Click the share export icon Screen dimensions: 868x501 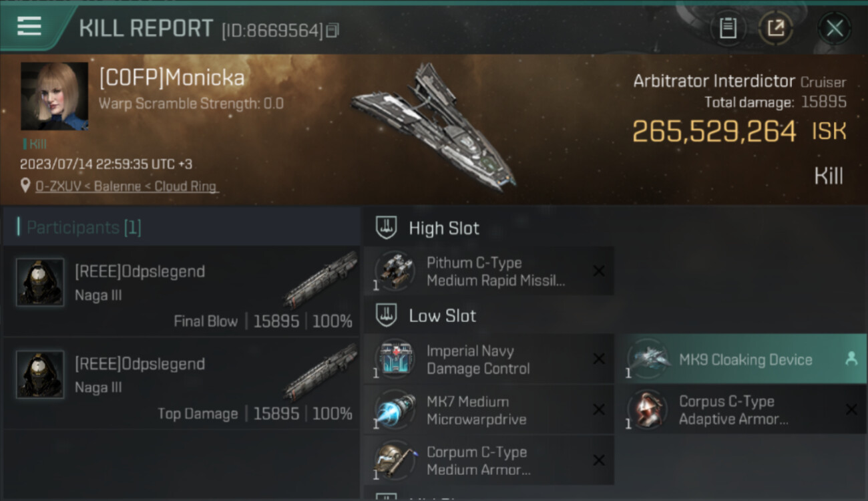tap(776, 28)
